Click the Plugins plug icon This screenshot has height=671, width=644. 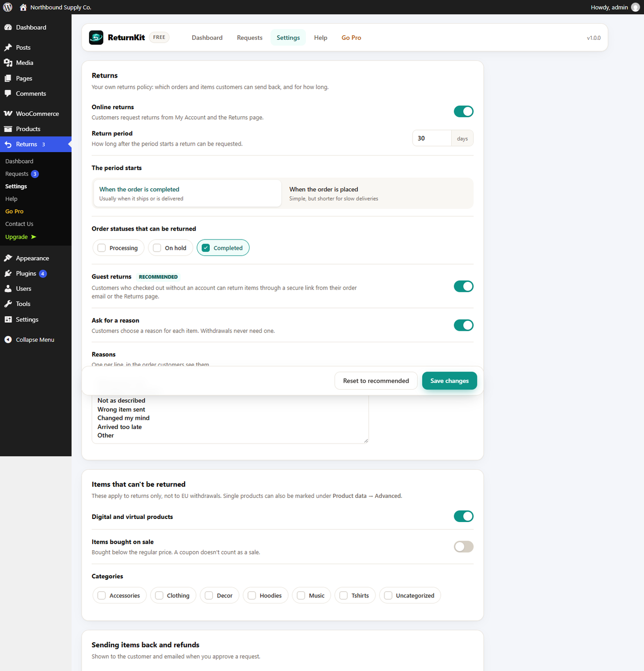click(8, 273)
